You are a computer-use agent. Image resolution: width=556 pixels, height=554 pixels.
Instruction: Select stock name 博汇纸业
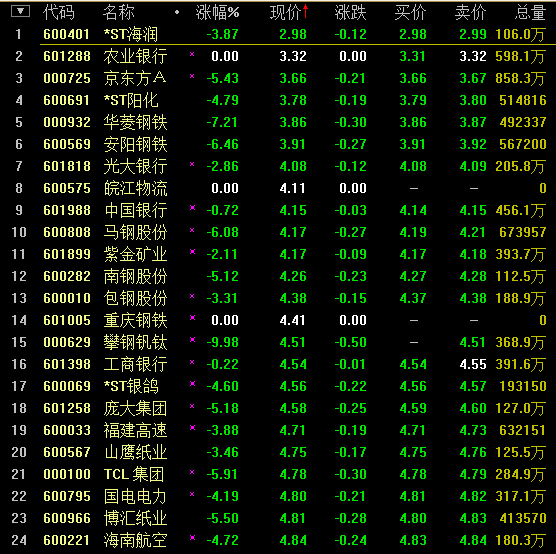pos(135,518)
